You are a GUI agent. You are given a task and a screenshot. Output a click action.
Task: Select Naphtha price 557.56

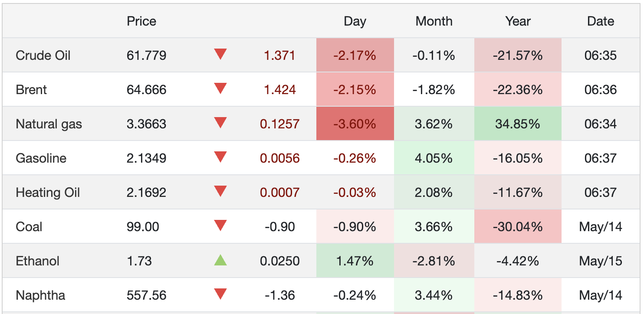click(x=146, y=295)
